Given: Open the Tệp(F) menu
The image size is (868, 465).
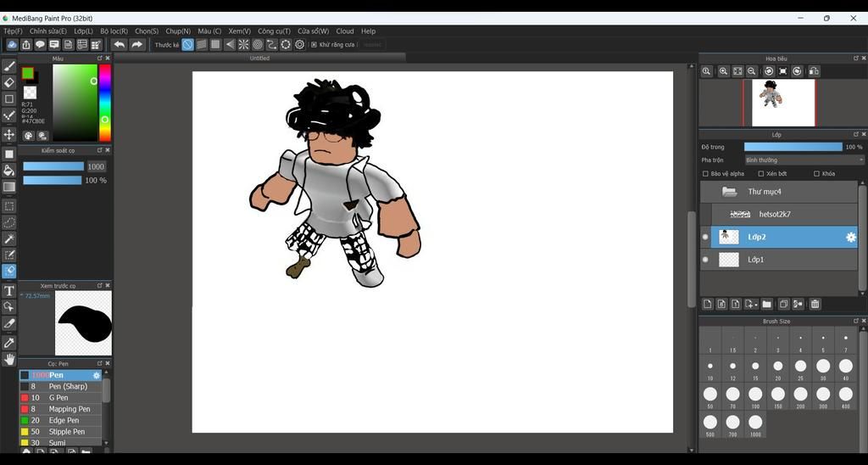Looking at the screenshot, I should [x=14, y=31].
